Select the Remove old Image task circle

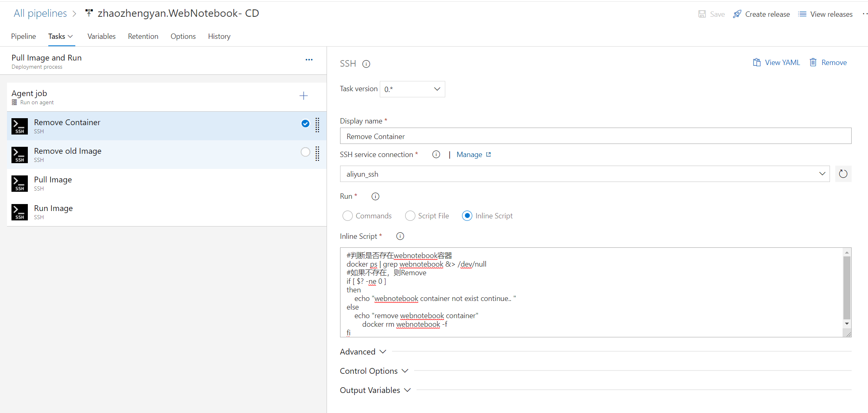click(x=305, y=152)
